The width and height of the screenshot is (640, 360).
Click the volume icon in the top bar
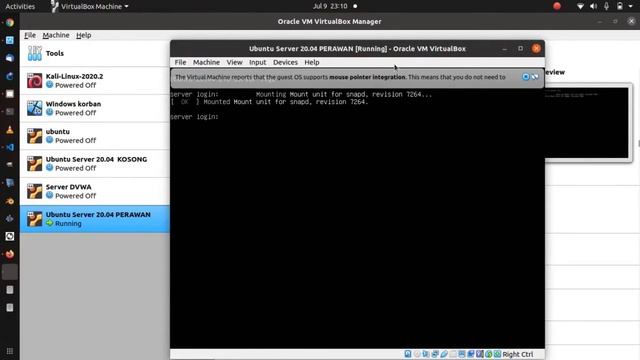click(x=593, y=6)
